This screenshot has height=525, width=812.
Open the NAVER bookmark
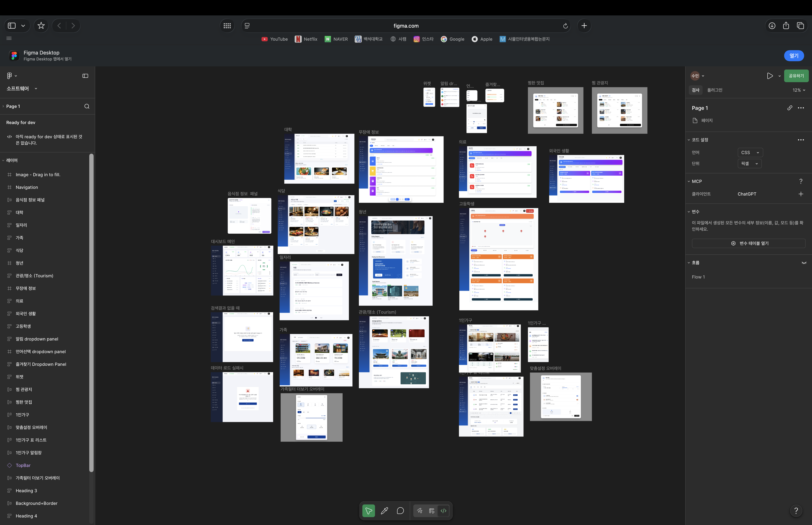click(336, 39)
